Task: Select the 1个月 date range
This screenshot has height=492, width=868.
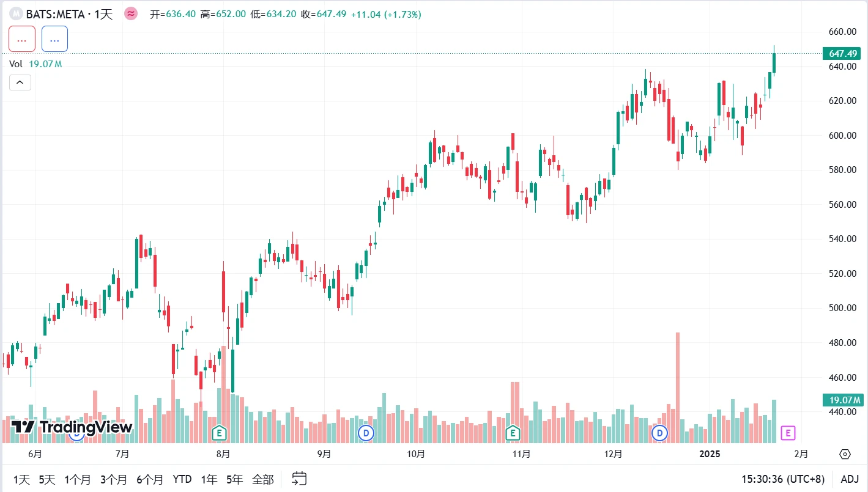Action: 77,479
